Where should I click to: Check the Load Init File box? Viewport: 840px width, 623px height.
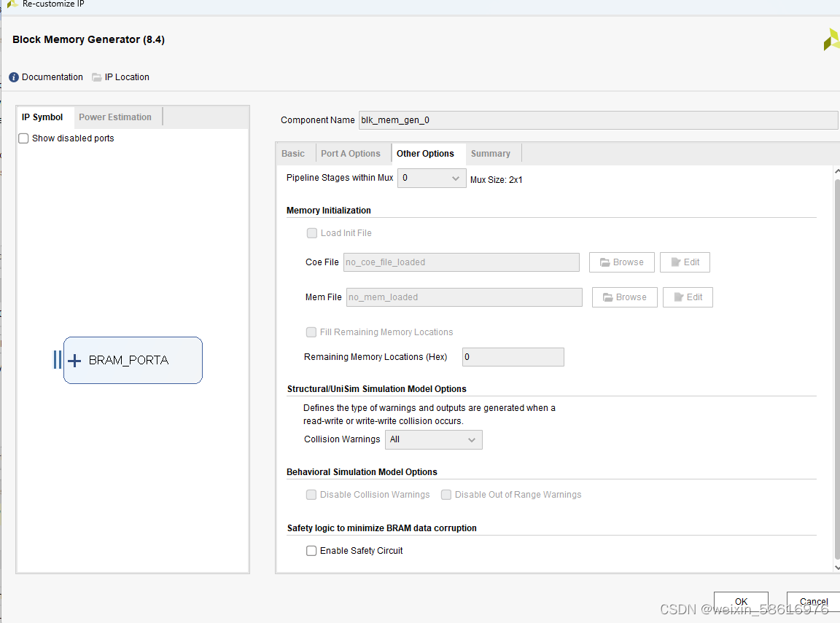(312, 233)
